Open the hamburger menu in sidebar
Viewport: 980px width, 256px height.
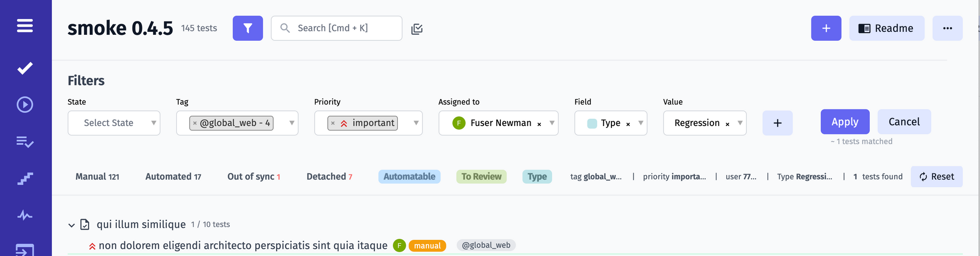pos(25,26)
